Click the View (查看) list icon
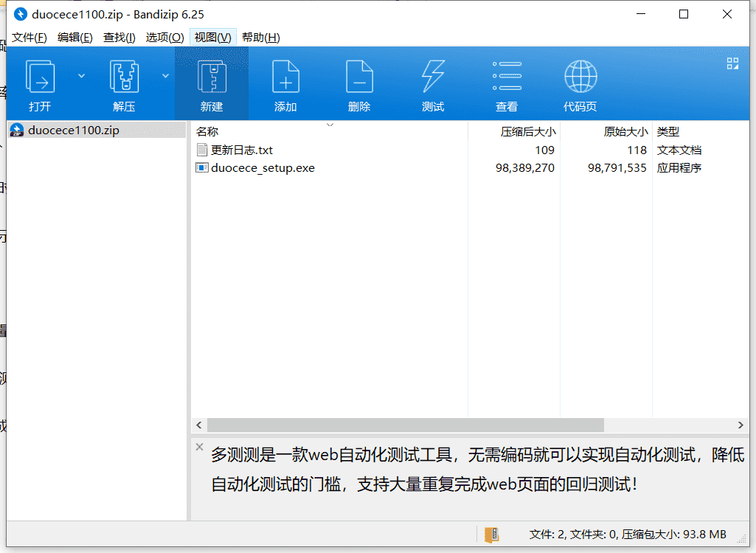756x553 pixels. click(x=507, y=76)
